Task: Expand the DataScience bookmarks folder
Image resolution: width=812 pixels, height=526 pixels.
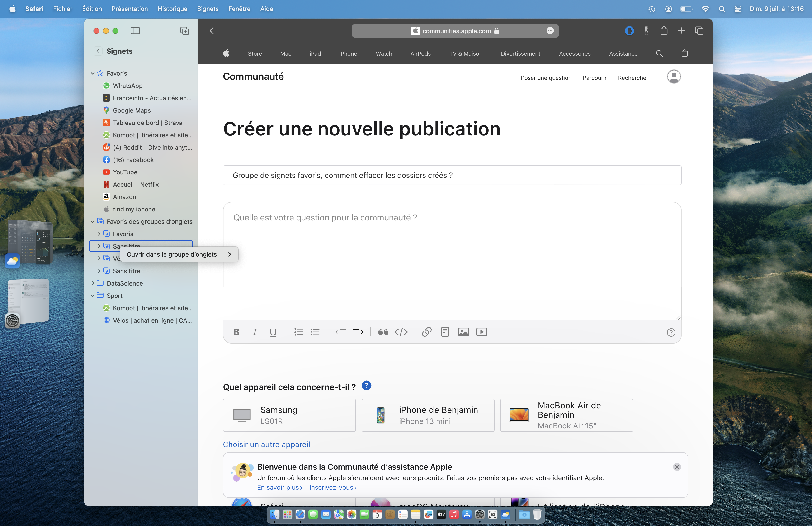Action: (x=92, y=283)
